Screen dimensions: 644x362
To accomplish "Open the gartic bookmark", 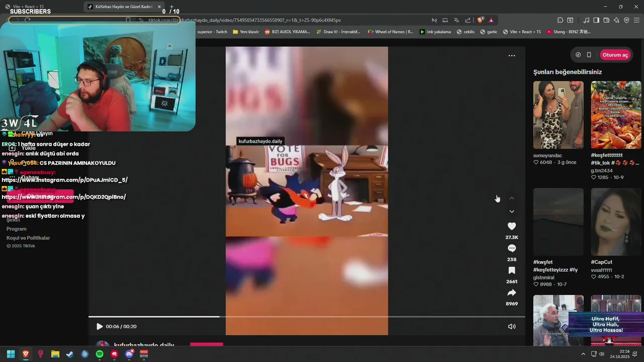I will click(489, 32).
